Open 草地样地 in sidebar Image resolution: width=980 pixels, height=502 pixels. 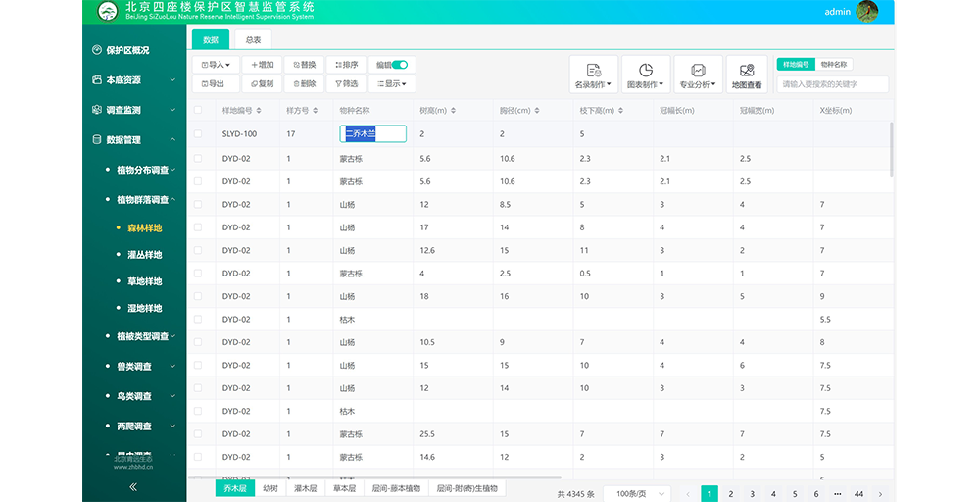[145, 281]
